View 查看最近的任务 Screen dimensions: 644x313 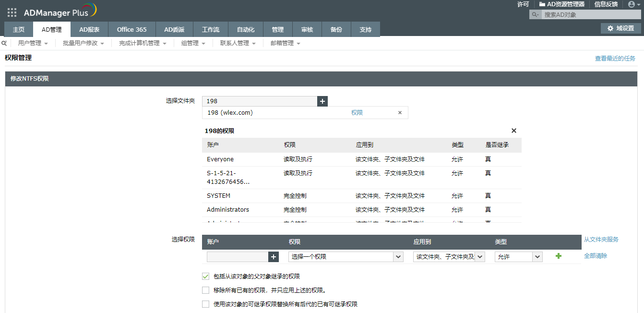point(615,59)
